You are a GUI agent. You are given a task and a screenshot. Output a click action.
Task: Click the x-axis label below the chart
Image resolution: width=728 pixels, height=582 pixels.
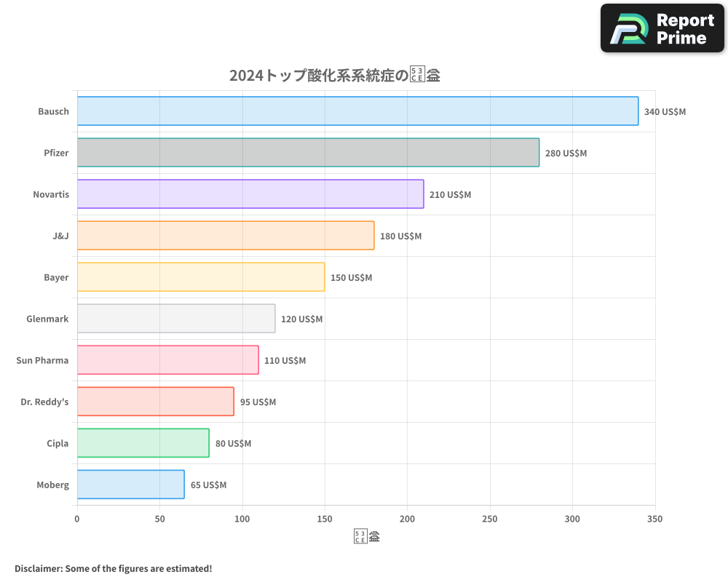(365, 535)
